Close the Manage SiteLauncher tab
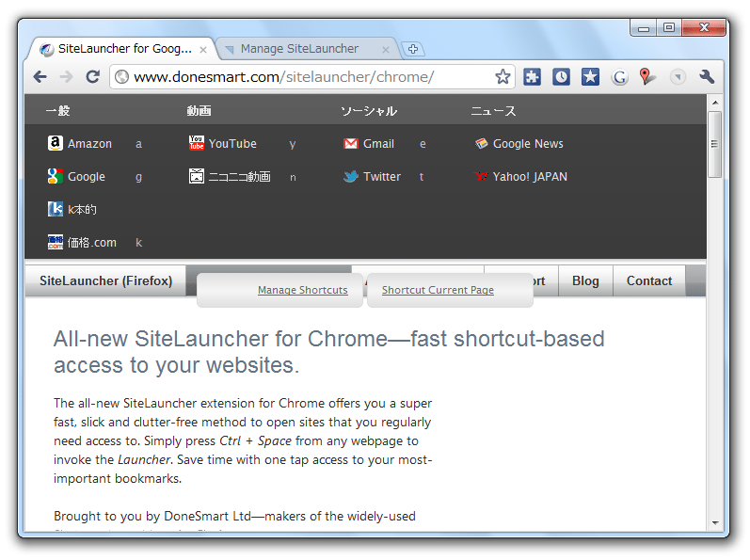 coord(386,50)
